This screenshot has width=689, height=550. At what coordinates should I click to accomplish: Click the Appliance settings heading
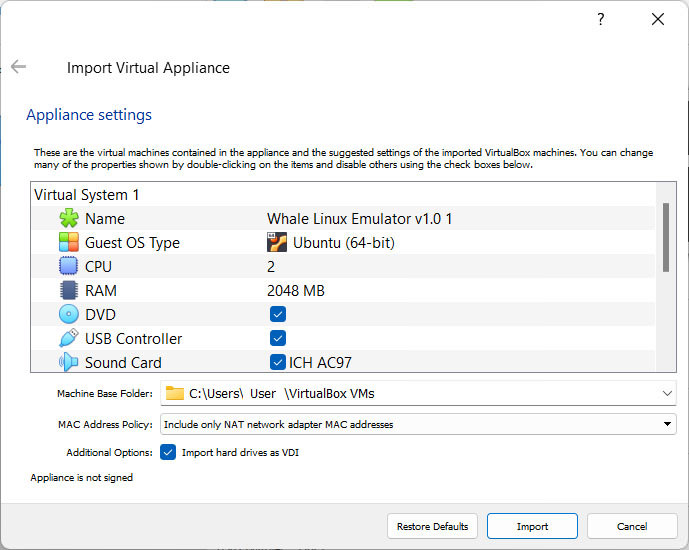(x=89, y=115)
